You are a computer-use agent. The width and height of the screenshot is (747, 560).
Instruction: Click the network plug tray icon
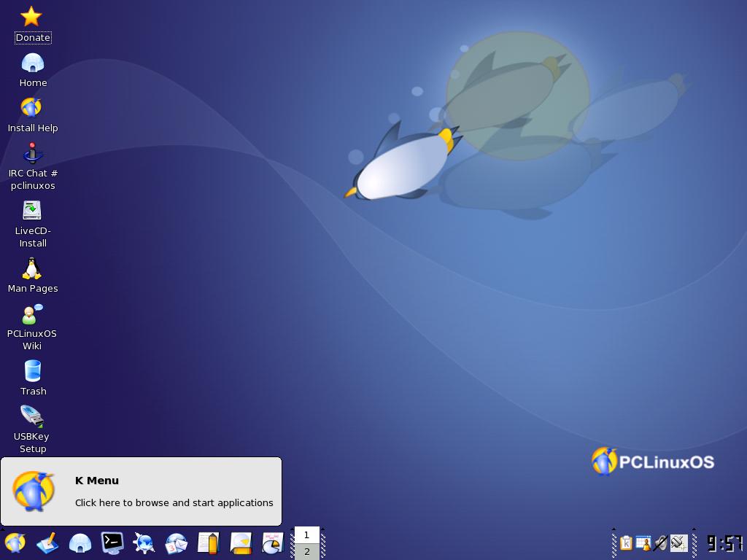[679, 542]
